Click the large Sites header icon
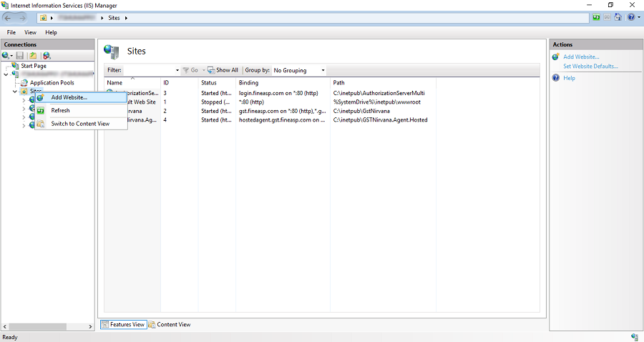This screenshot has height=342, width=644. click(x=112, y=52)
